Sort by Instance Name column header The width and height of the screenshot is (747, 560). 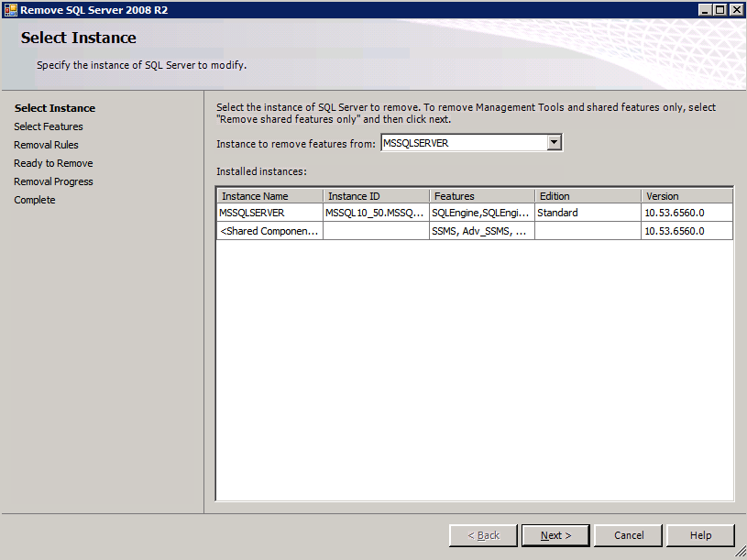point(270,196)
